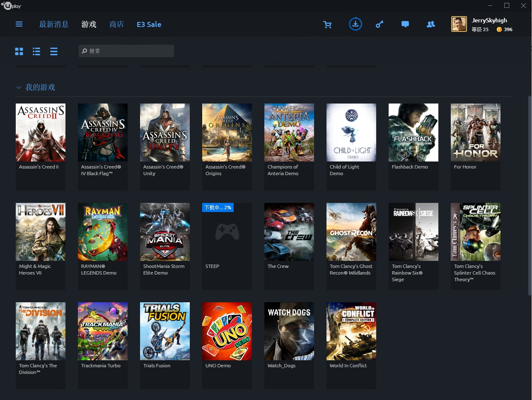Select Ghost Recon Wildlands cover
The image size is (532, 400).
351,232
